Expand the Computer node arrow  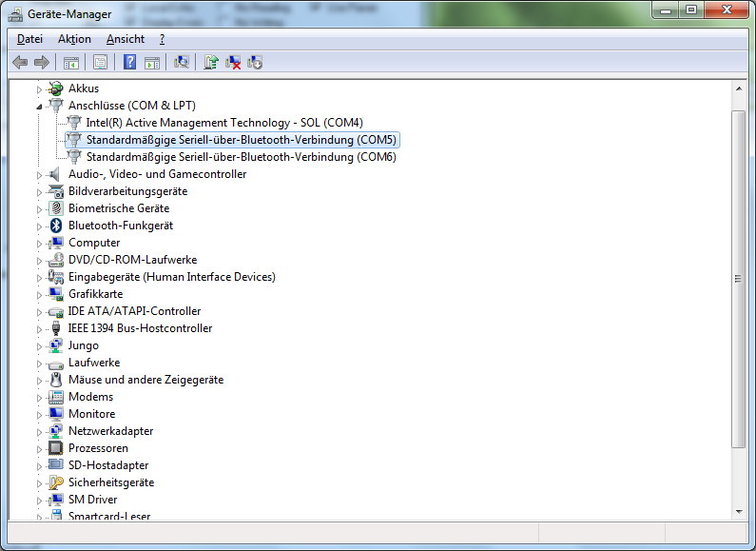coord(39,244)
